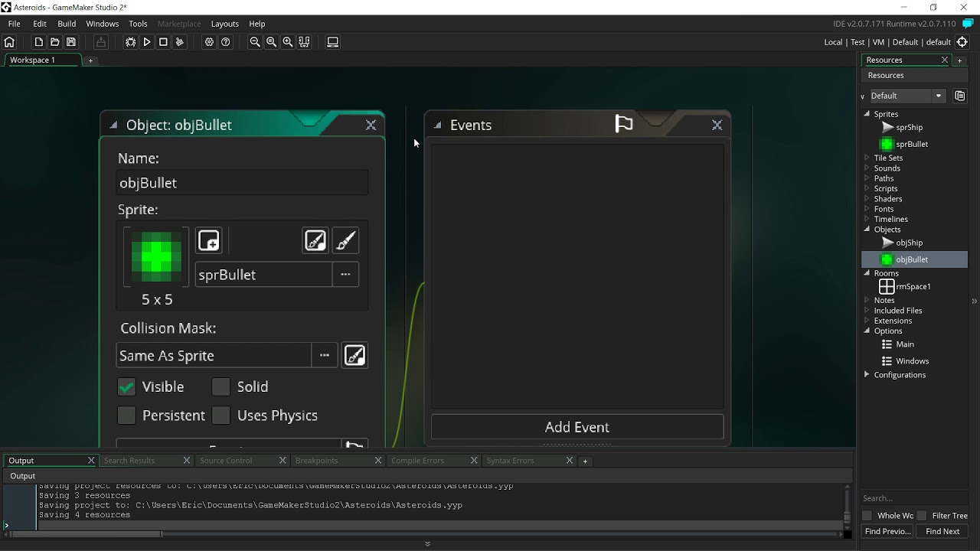
Task: Toggle docks laptop icon in toolbar
Action: tap(333, 42)
